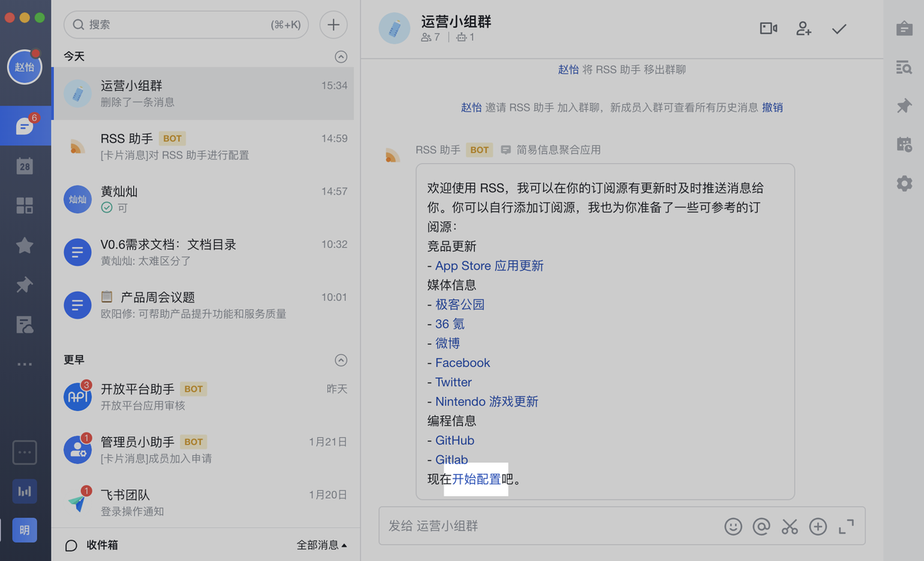Open the bar chart app icon in sidebar
Viewport: 924px width, 561px height.
[25, 491]
